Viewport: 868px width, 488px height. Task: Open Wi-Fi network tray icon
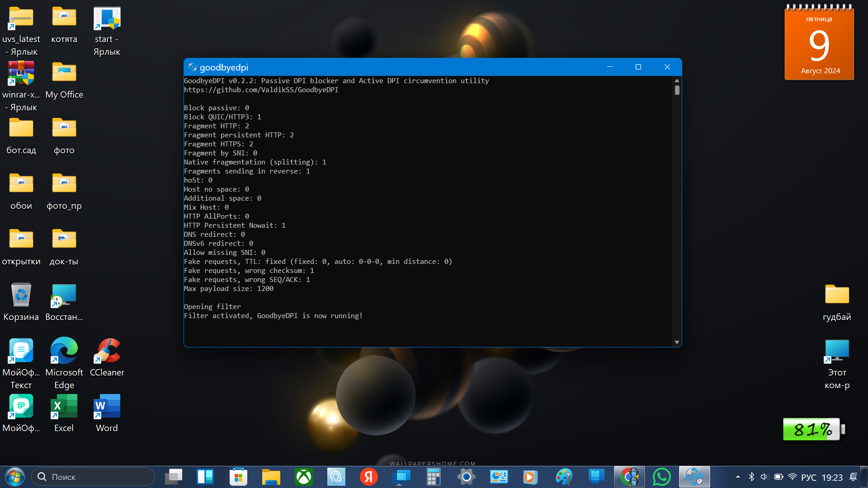pos(792,477)
